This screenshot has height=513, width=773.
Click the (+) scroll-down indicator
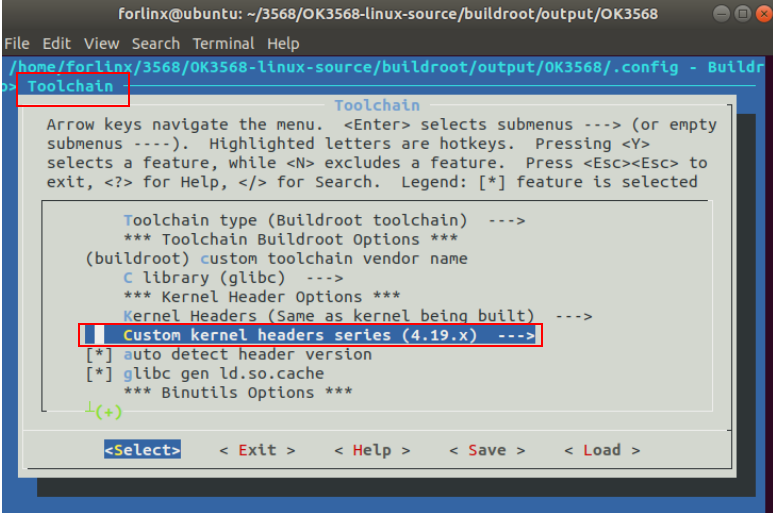click(x=106, y=411)
